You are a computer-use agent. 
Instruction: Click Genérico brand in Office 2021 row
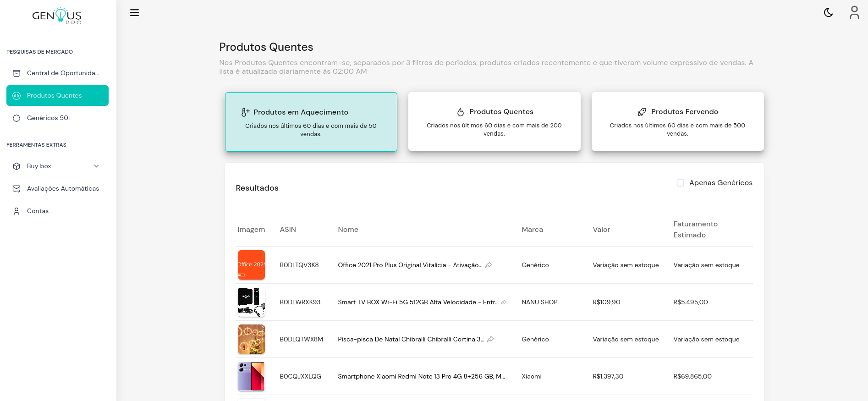[x=535, y=265]
